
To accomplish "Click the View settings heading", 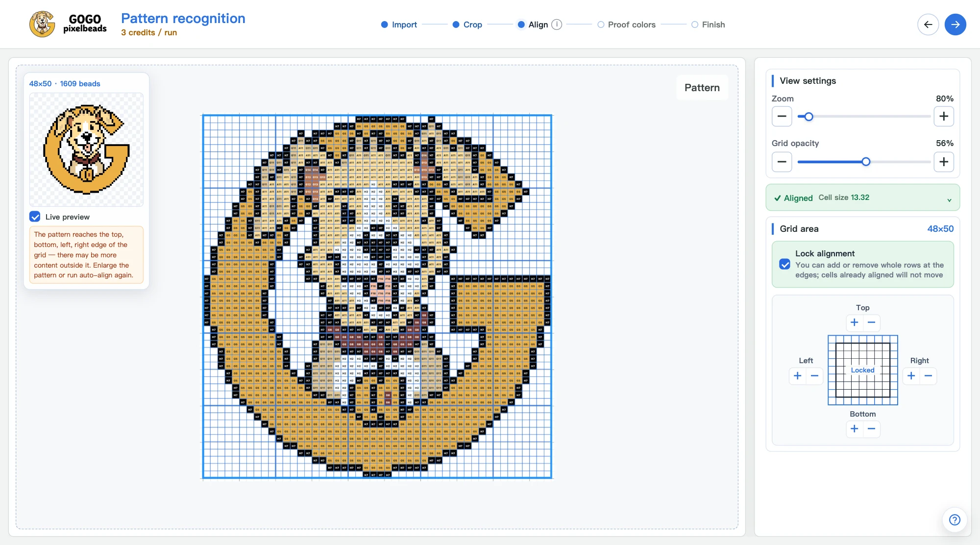I will [808, 81].
